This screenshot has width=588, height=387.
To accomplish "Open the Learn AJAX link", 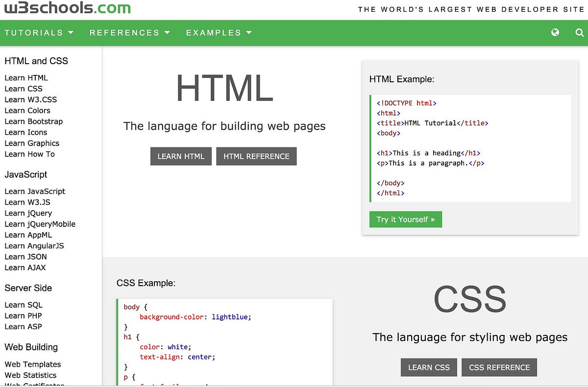I will pos(25,267).
